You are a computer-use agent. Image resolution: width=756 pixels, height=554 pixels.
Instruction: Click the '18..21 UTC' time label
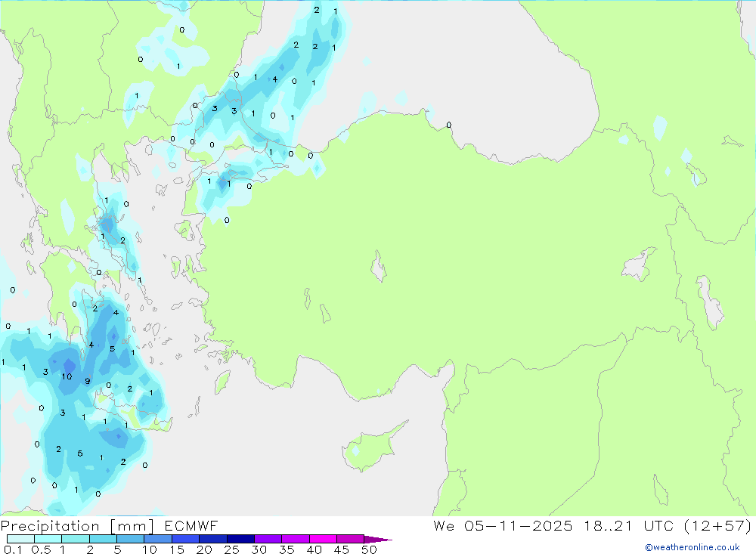[628, 526]
